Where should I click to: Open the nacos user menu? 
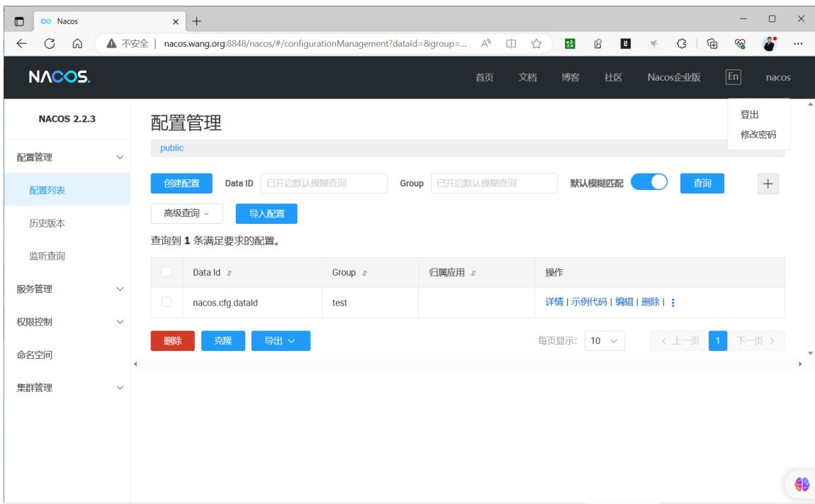click(778, 77)
